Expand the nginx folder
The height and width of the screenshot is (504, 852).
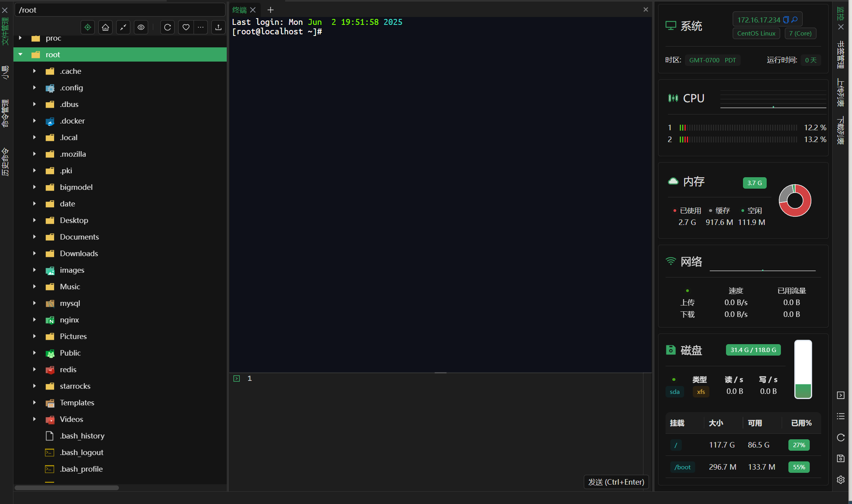[x=34, y=320]
